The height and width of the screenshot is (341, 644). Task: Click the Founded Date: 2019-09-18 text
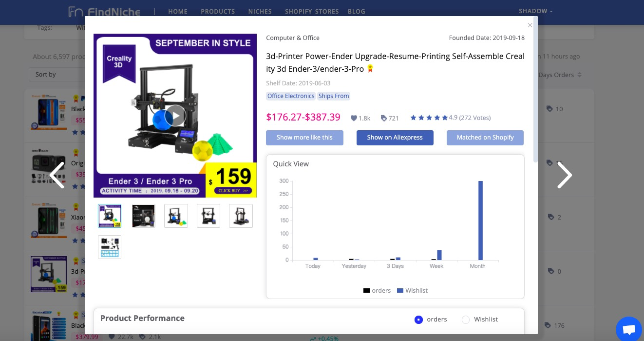[487, 38]
